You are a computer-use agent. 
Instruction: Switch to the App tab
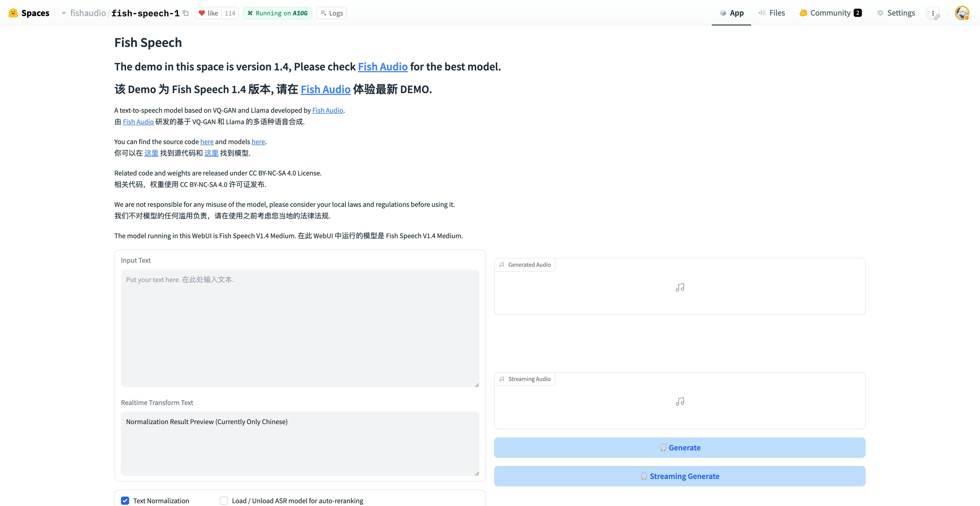click(x=732, y=13)
